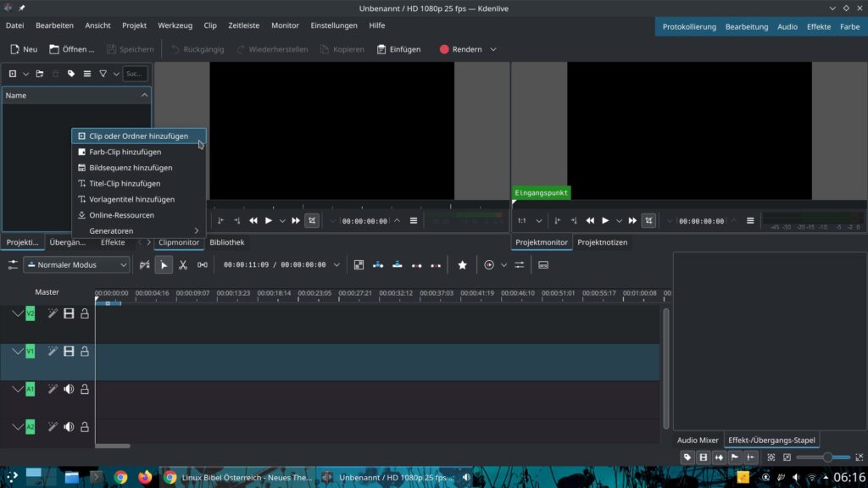868x488 pixels.
Task: Select the spacer tool next to the scissors
Action: point(203,265)
